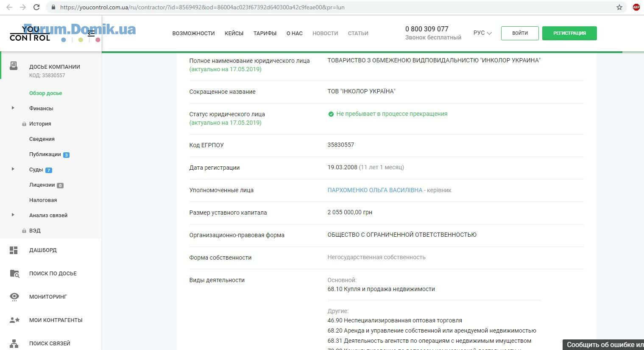Expand the Суды section arrow
The image size is (644, 350).
point(13,169)
